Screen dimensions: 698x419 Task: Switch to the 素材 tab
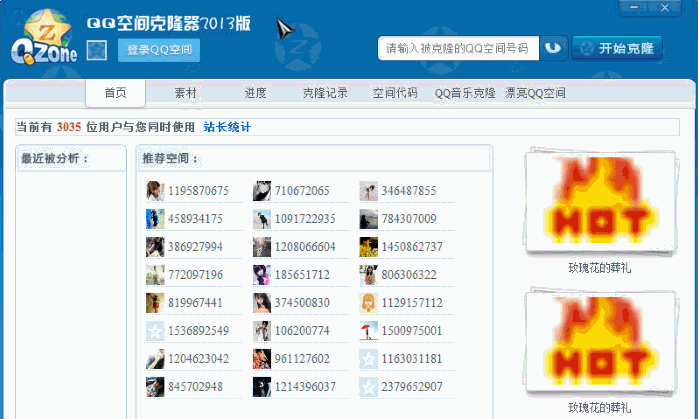click(x=185, y=93)
